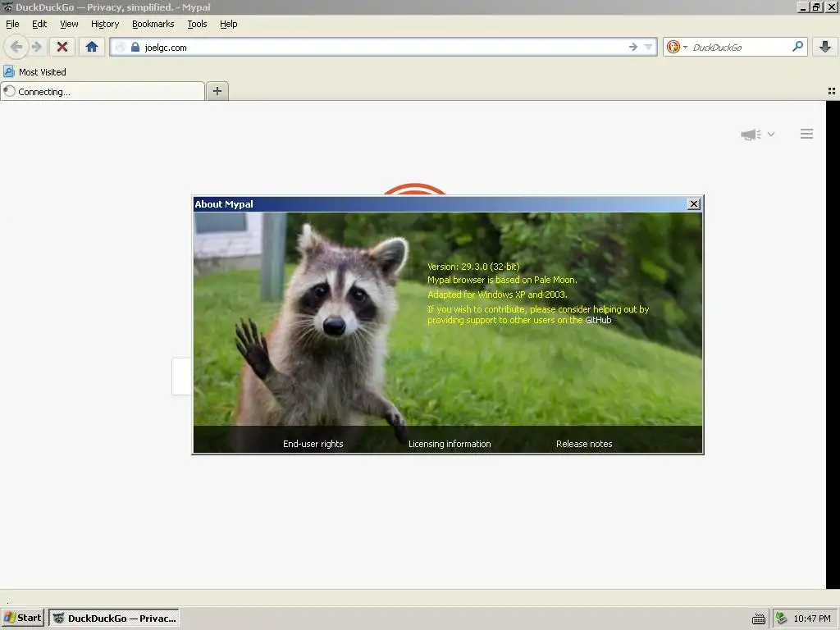Open the Help menu
840x630 pixels.
point(229,24)
